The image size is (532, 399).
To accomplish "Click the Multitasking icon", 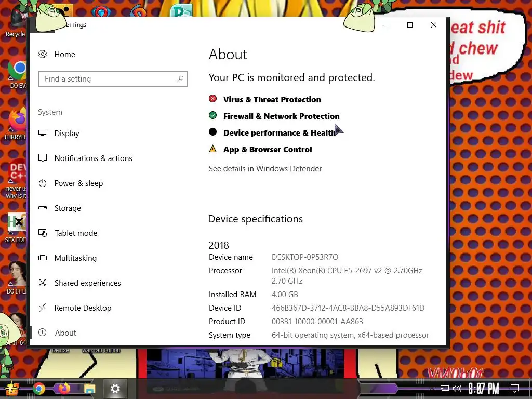I will click(x=43, y=258).
